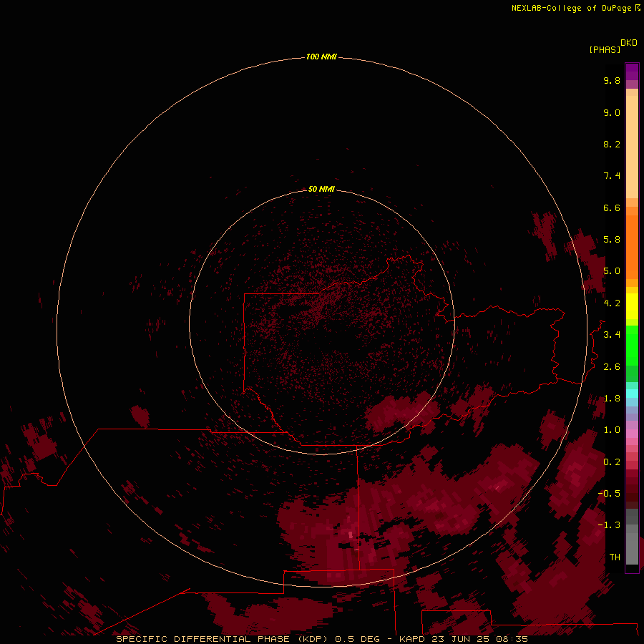Image resolution: width=644 pixels, height=644 pixels.
Task: Click the 6.6 scale value
Action: click(612, 208)
